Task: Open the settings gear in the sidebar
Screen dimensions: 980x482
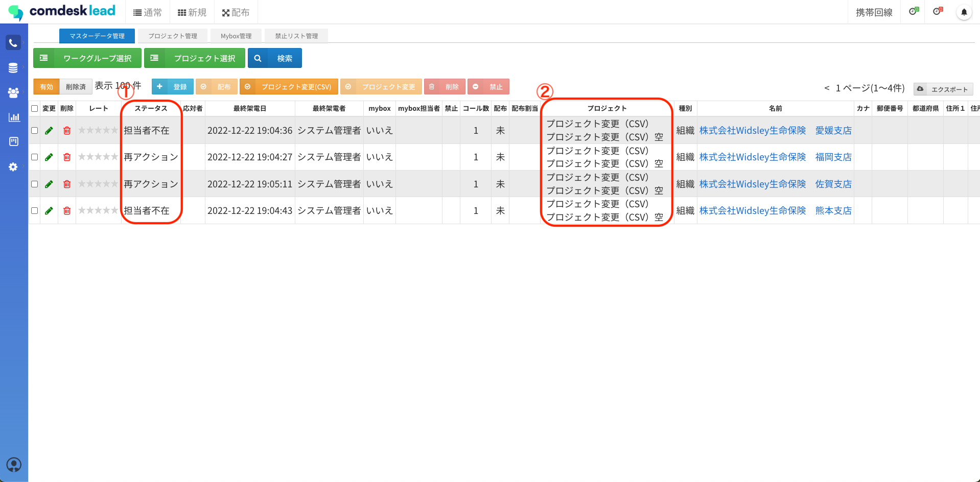Action: click(13, 167)
